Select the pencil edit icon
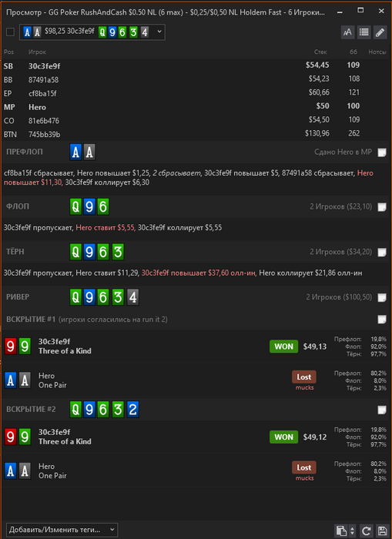 380,32
